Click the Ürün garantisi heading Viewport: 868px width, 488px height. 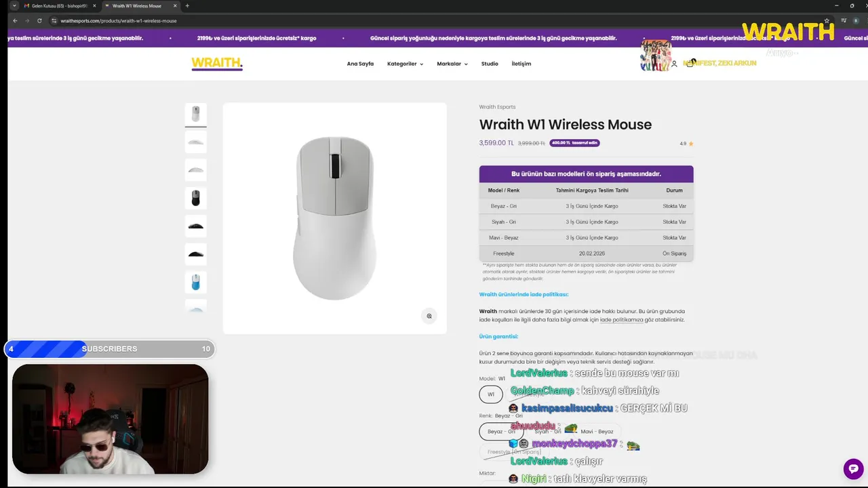click(498, 336)
